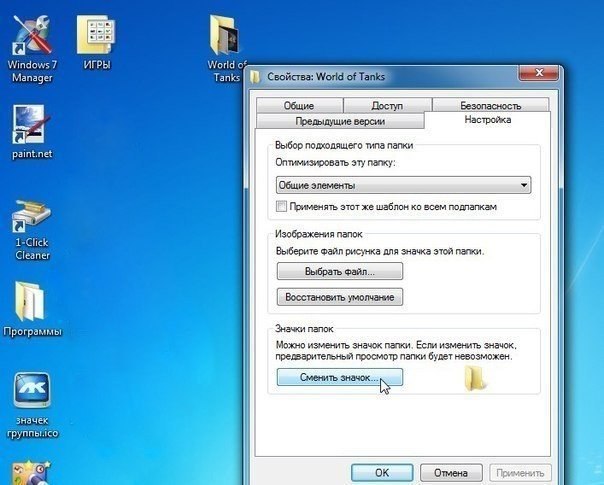This screenshot has height=485, width=604.
Task: Click the folder icon in the dialog title bar
Action: [x=257, y=77]
